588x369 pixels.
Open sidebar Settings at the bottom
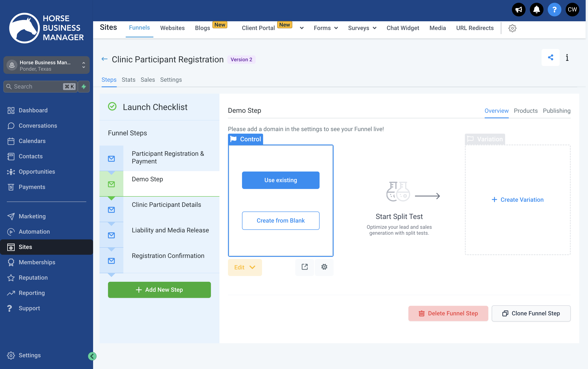click(30, 355)
